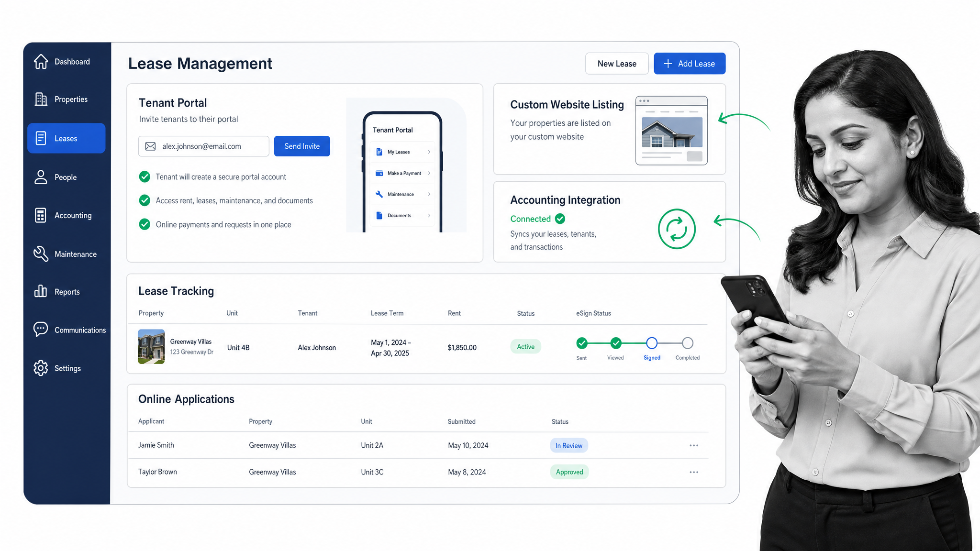Click the Taylor Brown applicant name
This screenshot has width=980, height=551.
(157, 472)
